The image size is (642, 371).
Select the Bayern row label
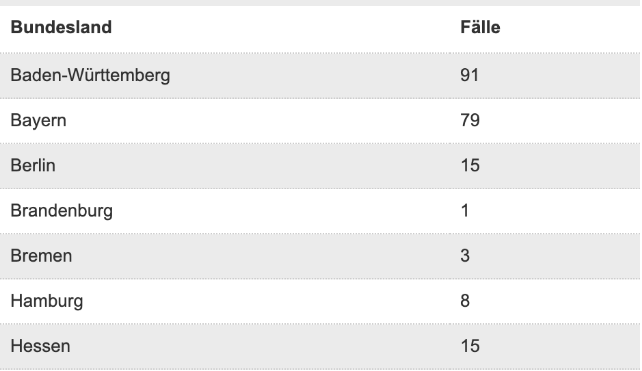click(x=38, y=121)
